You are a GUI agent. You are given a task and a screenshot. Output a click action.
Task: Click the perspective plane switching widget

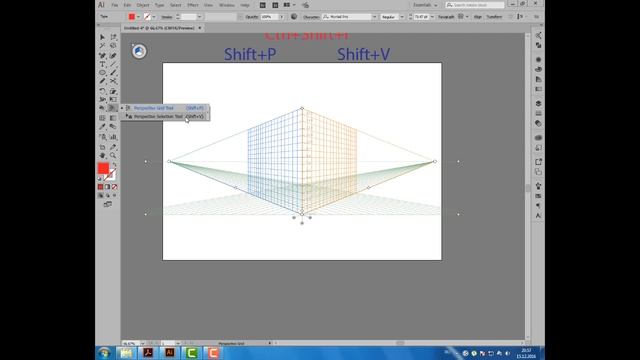click(139, 51)
